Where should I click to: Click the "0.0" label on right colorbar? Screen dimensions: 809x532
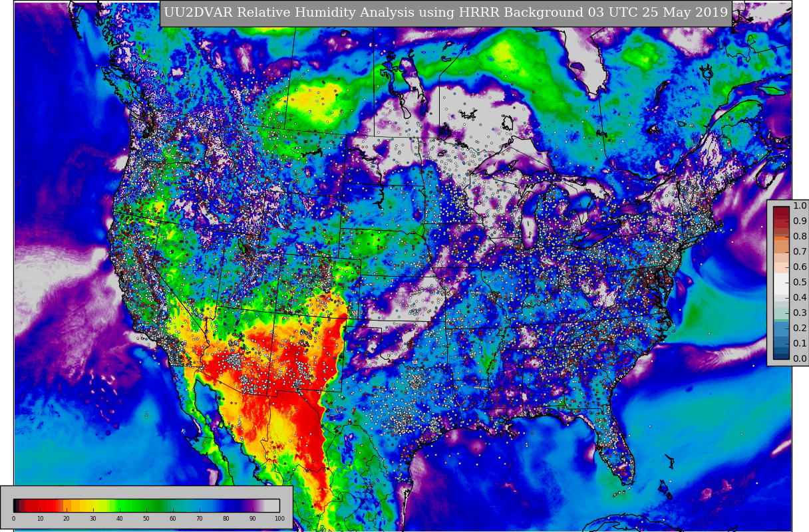800,358
